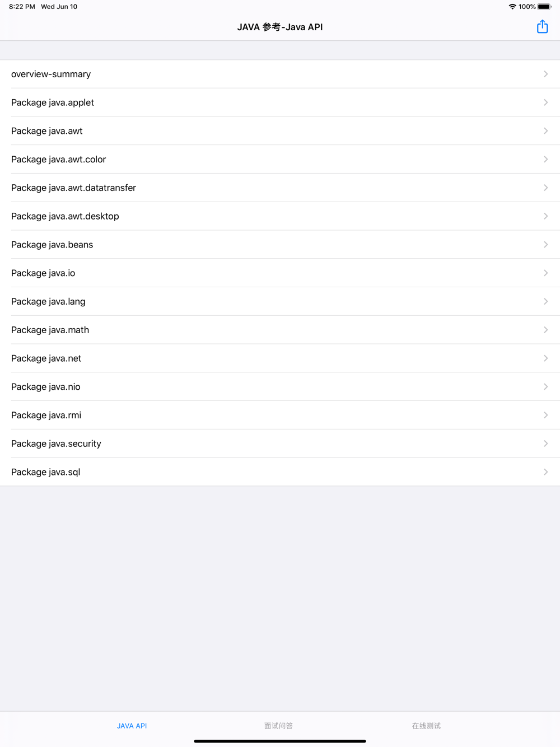Click the battery indicator icon
This screenshot has width=560, height=747.
point(544,7)
